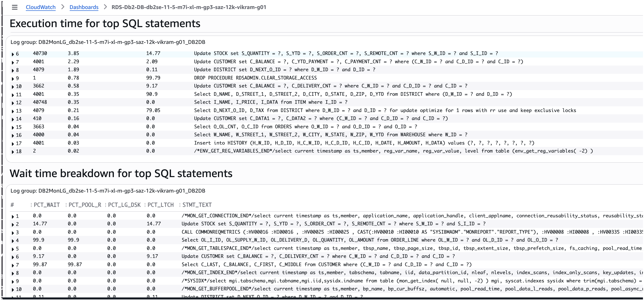Viewport: 644px width, 301px height.
Task: Sort by the PCT_WAIT column header
Action: [x=47, y=205]
